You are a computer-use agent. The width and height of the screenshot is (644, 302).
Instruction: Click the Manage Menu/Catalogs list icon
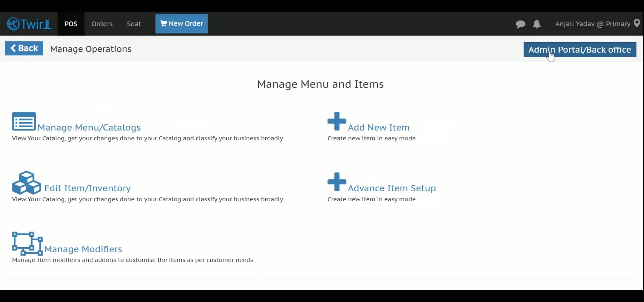[x=24, y=121]
